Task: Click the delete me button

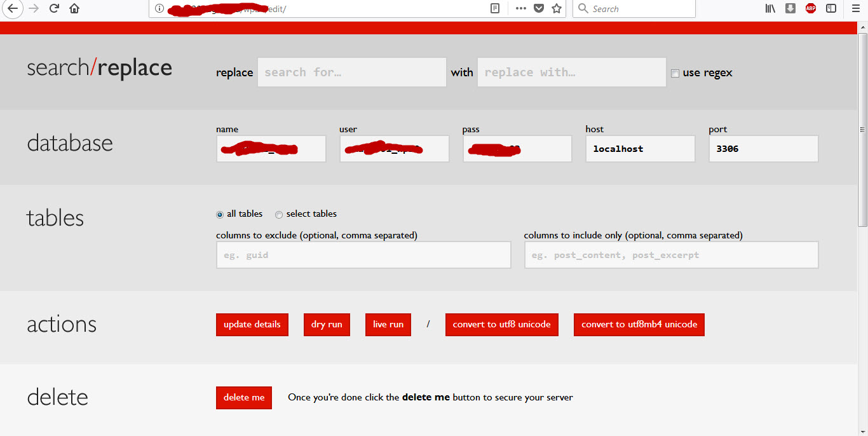Action: pyautogui.click(x=244, y=398)
